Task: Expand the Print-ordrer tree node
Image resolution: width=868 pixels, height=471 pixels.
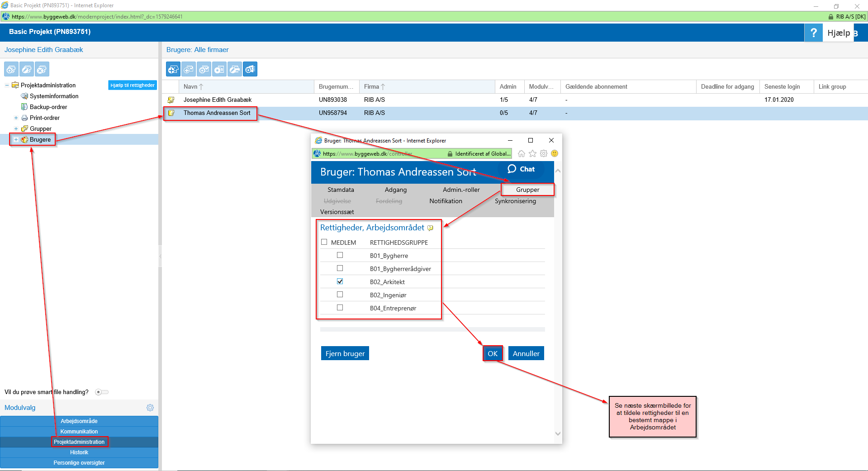Action: click(16, 118)
